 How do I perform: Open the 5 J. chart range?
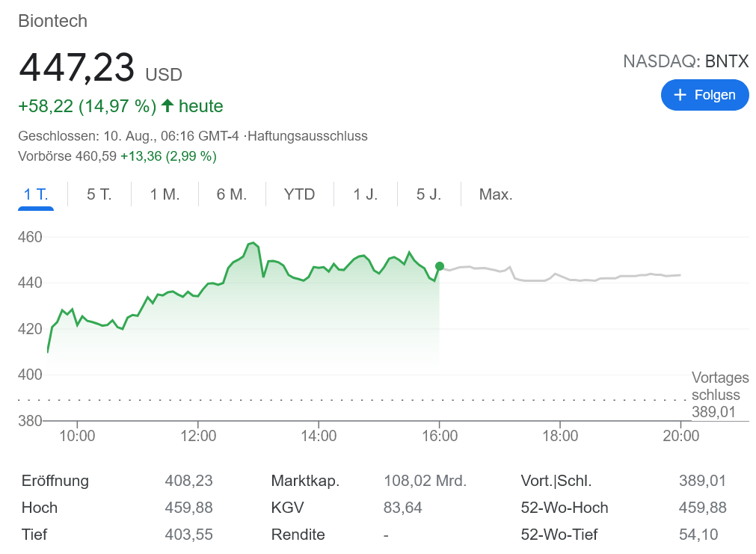pos(428,194)
